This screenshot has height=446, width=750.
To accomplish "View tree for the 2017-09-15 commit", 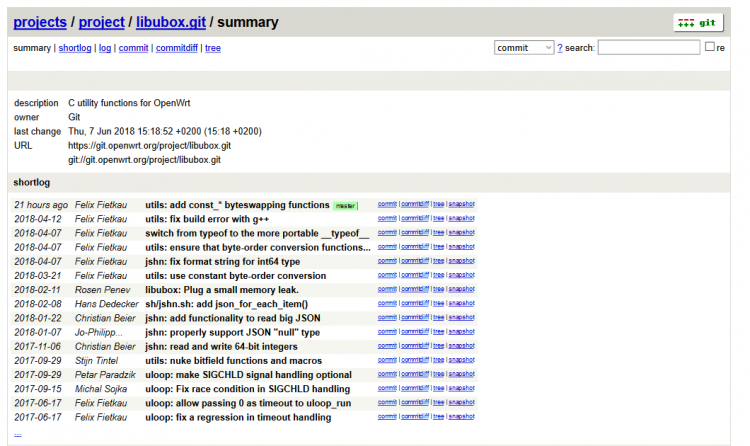I will 438,388.
